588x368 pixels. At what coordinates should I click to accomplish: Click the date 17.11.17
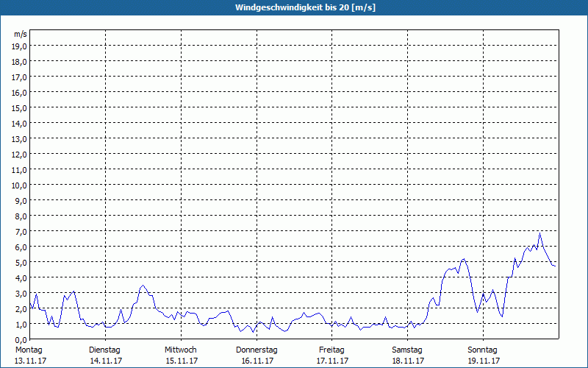(333, 361)
